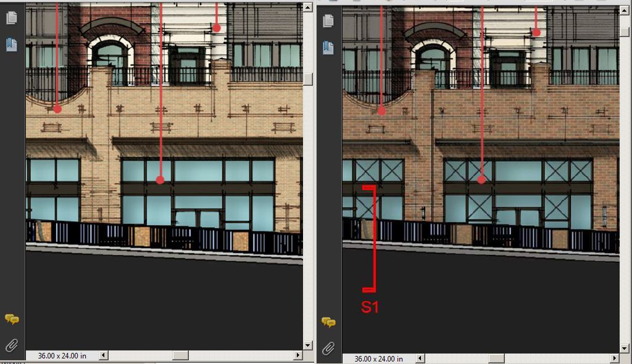The height and width of the screenshot is (364, 632).
Task: Click scroll right arrow in left window
Action: 298,355
